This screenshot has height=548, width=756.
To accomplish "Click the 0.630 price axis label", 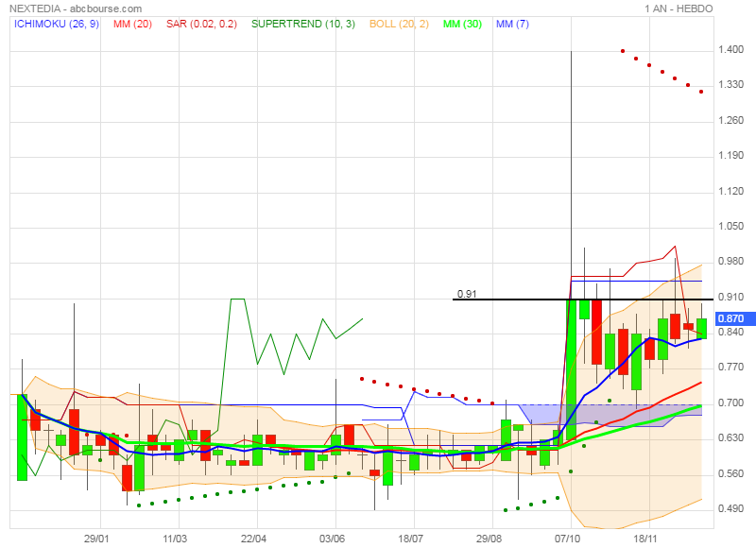I will point(730,438).
